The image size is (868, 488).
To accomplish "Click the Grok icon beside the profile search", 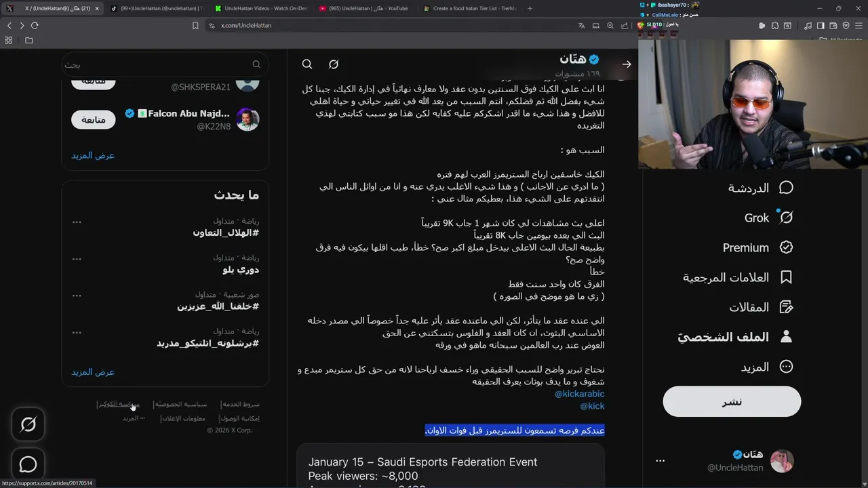I will (334, 64).
